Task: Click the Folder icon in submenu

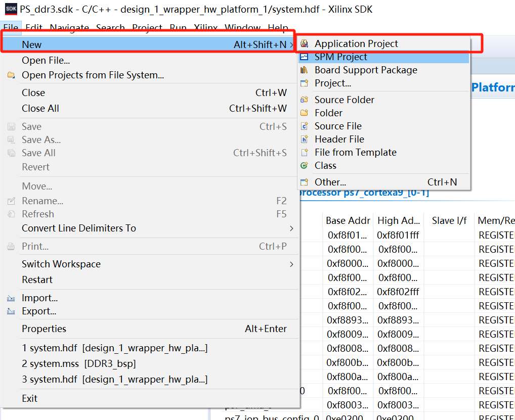Action: [305, 113]
